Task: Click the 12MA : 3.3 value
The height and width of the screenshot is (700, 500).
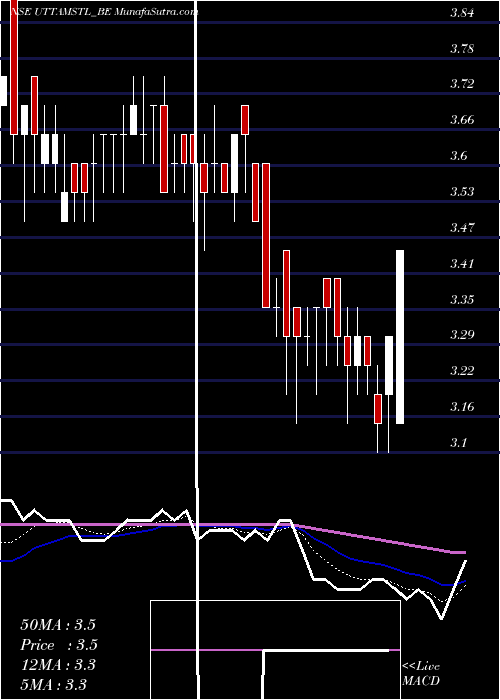Action: pos(58,665)
